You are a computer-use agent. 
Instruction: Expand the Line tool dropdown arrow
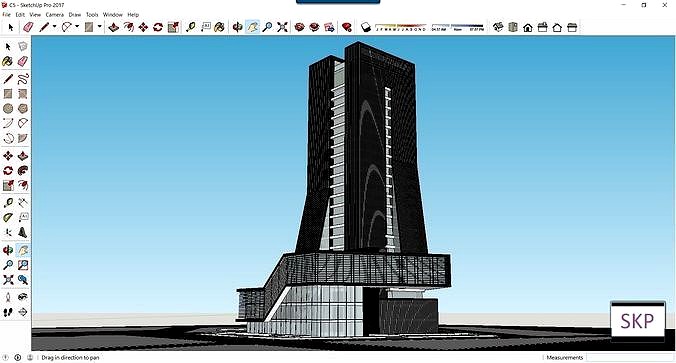coord(54,27)
